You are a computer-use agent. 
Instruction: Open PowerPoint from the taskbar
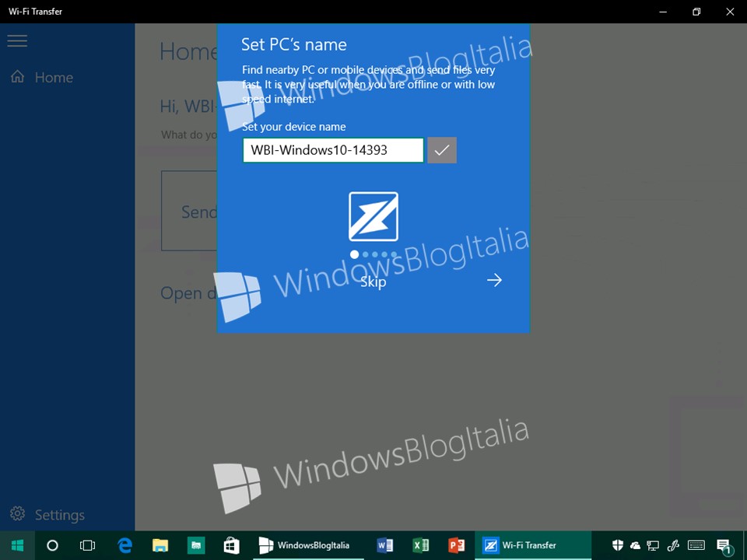(457, 545)
